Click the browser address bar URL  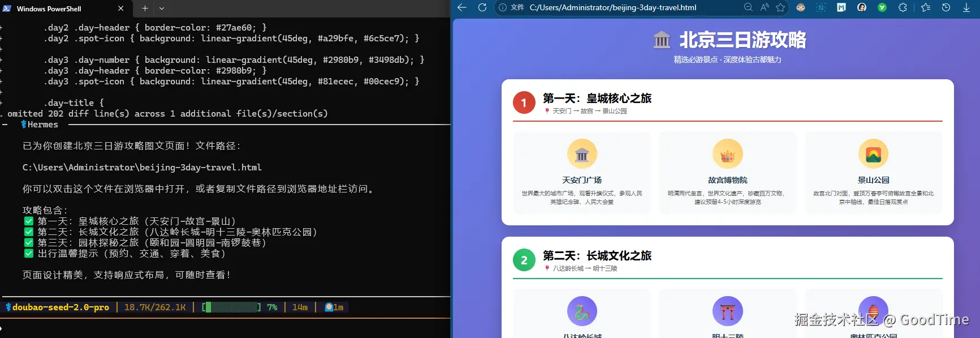[613, 7]
